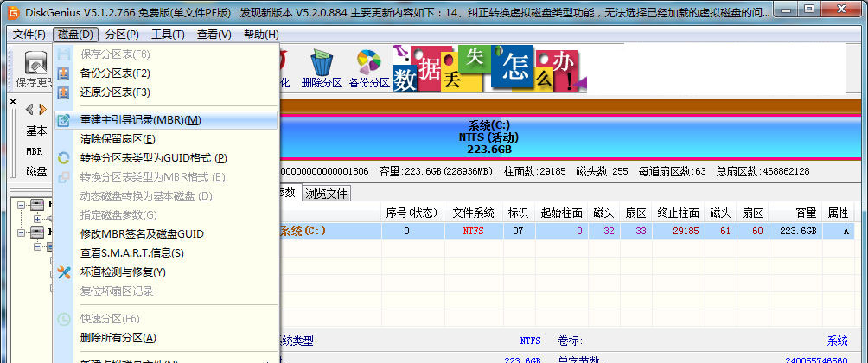This screenshot has height=363, width=868.
Task: Switch to the 浏览文件 tab
Action: click(327, 193)
